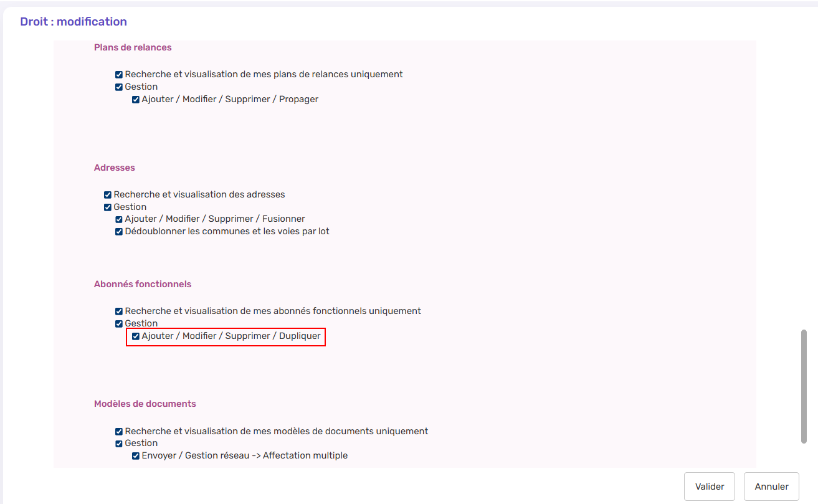The height and width of the screenshot is (504, 818).
Task: Uncheck Ajouter / Modifier / Supprimer / Dupliquer
Action: point(136,336)
